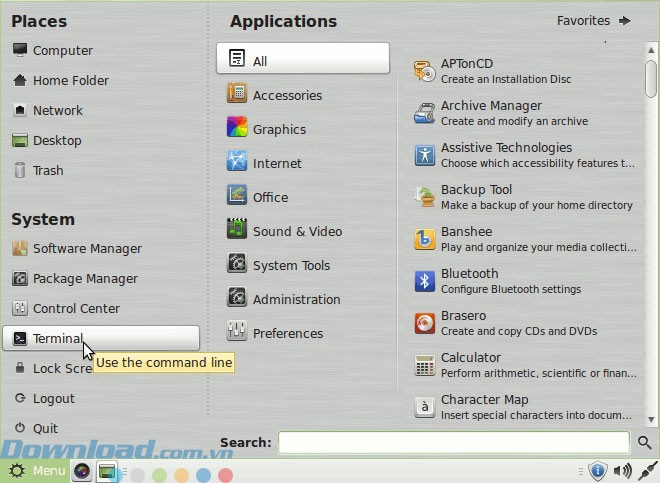Open Software Manager
This screenshot has width=660, height=483.
pos(87,248)
